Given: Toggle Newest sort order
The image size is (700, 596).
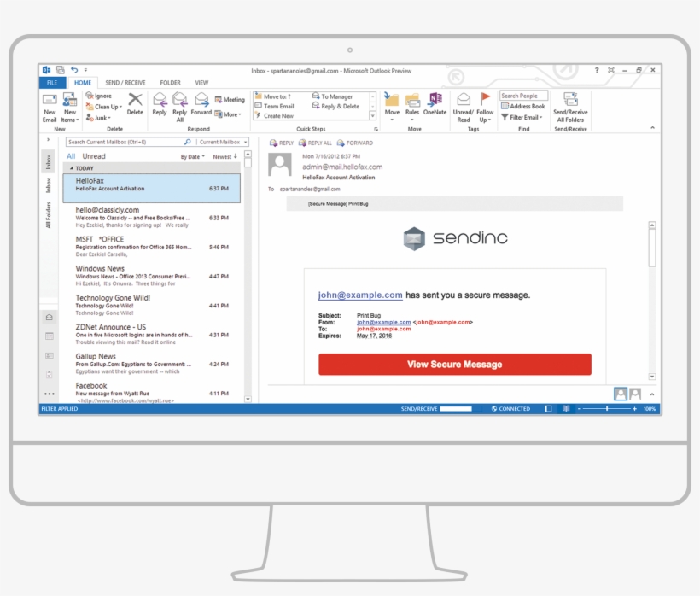Looking at the screenshot, I should click(x=225, y=157).
